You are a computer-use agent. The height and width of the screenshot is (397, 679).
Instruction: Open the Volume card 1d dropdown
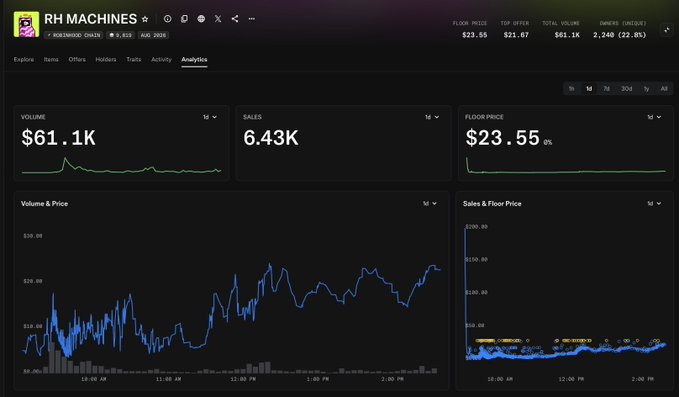210,117
